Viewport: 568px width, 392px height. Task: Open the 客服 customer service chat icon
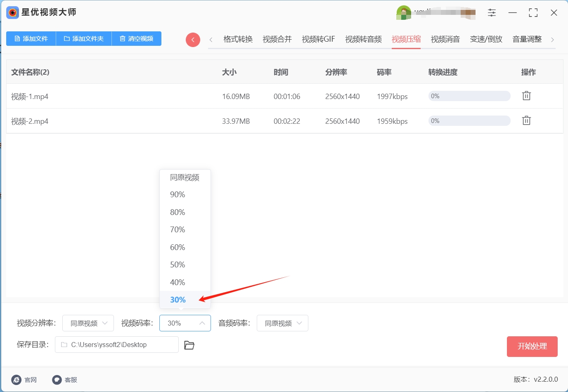57,380
